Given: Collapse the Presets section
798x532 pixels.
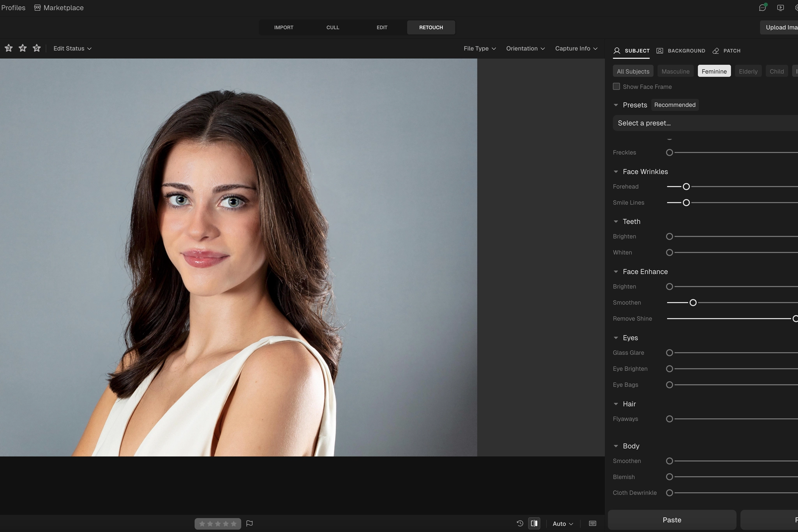Looking at the screenshot, I should [x=616, y=105].
